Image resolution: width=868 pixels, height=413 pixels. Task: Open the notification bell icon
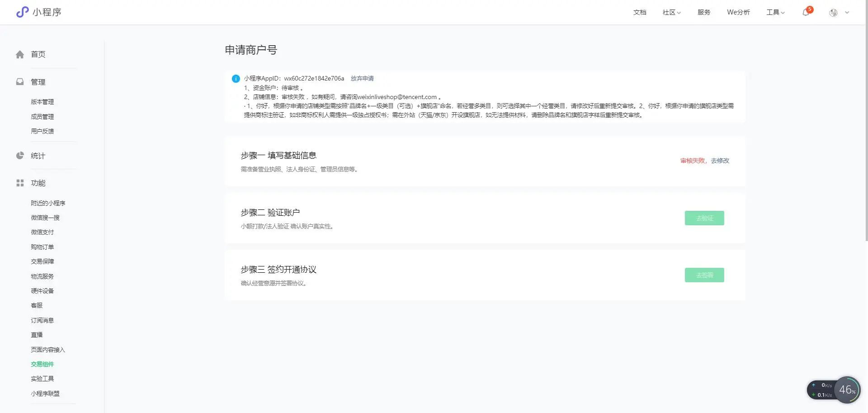[x=806, y=12]
